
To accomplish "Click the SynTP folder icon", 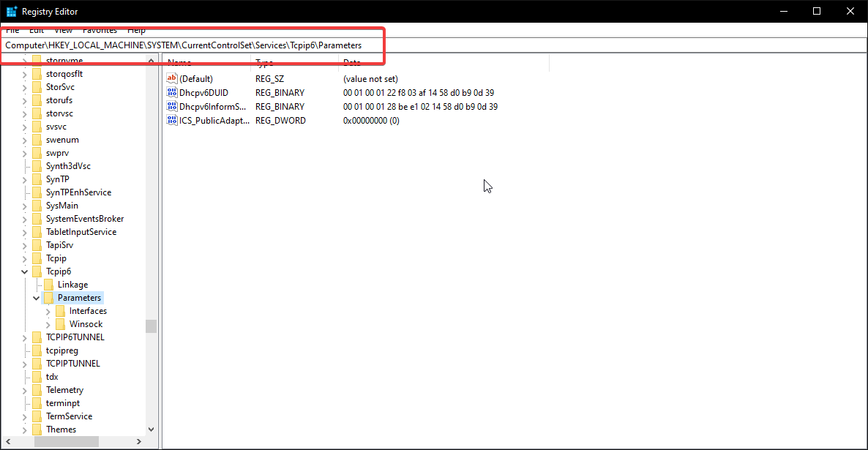I will point(37,179).
